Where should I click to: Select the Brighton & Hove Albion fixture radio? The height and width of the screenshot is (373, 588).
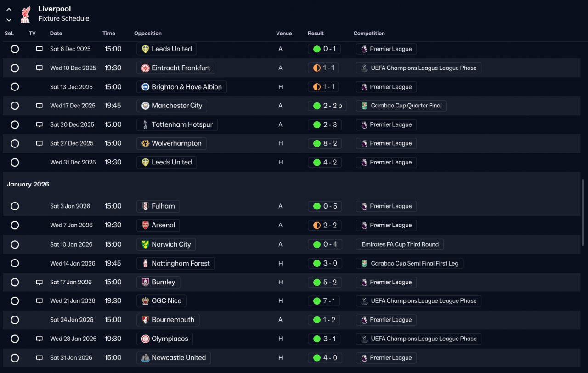(15, 87)
